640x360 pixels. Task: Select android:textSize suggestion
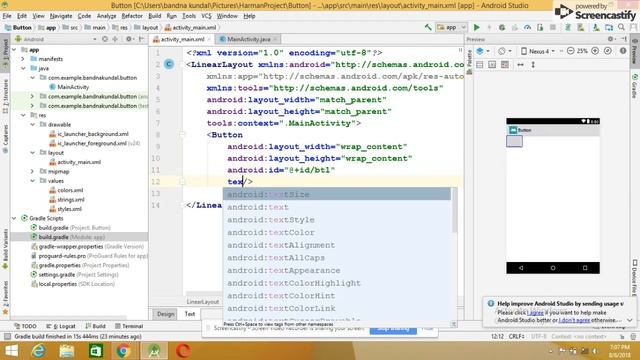[337, 194]
